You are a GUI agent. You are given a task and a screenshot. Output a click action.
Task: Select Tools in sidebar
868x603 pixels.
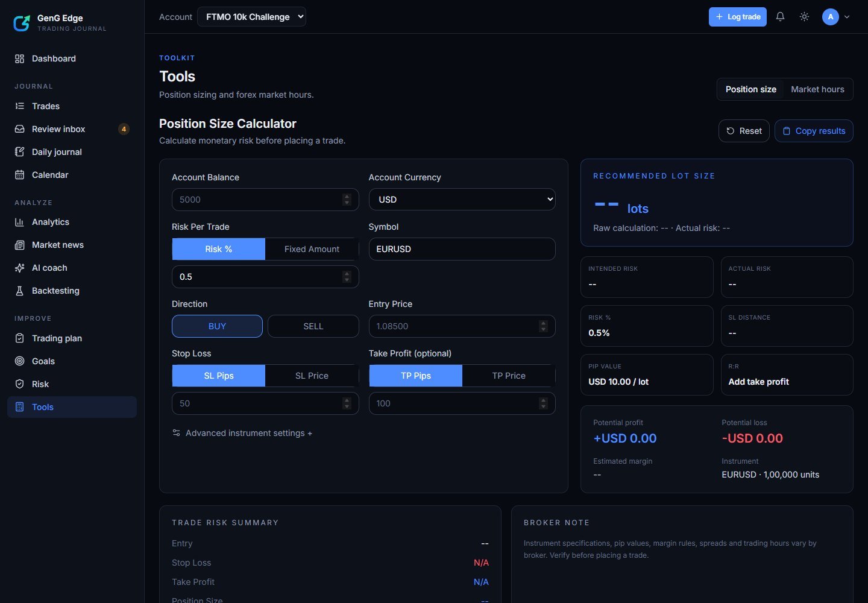click(72, 407)
